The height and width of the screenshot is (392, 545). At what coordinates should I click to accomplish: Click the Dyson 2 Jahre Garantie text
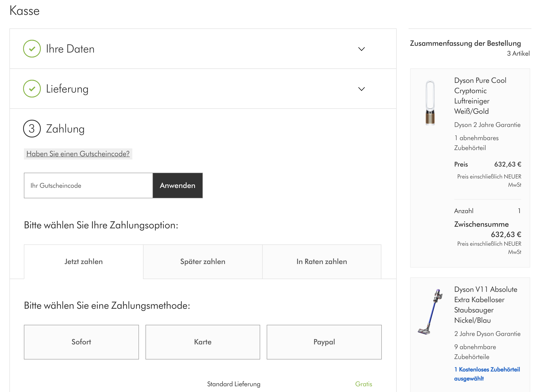click(x=487, y=125)
